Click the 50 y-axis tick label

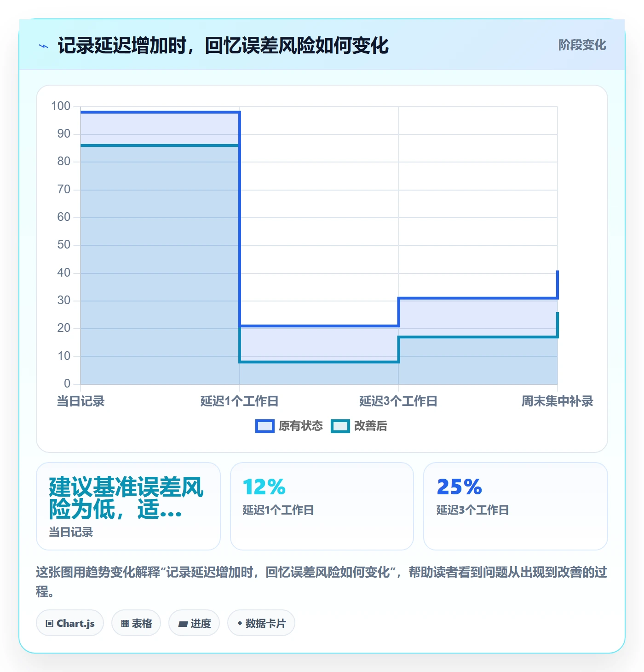click(64, 245)
